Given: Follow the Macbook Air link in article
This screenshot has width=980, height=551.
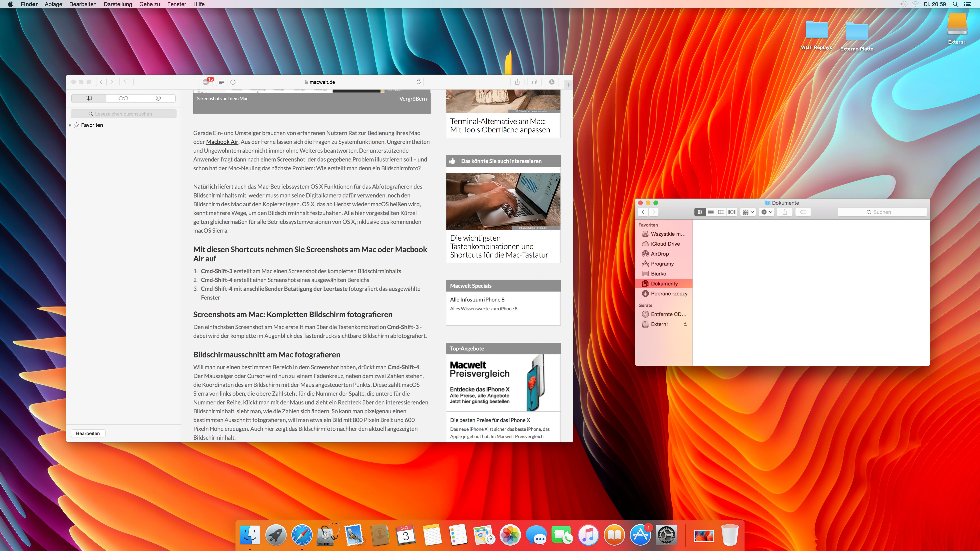Looking at the screenshot, I should [x=222, y=142].
